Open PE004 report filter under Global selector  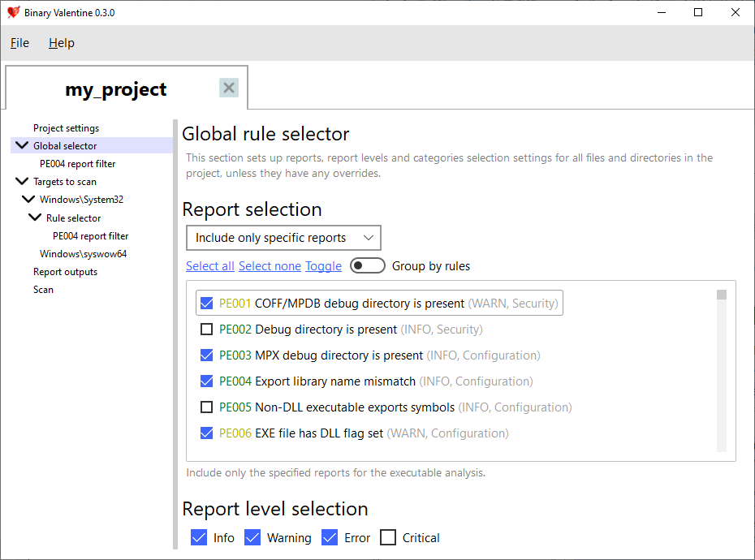tap(77, 164)
